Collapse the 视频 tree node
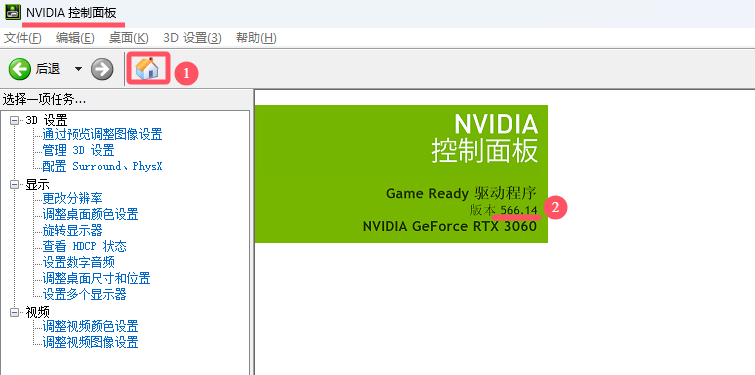This screenshot has height=375, width=755. (15, 312)
